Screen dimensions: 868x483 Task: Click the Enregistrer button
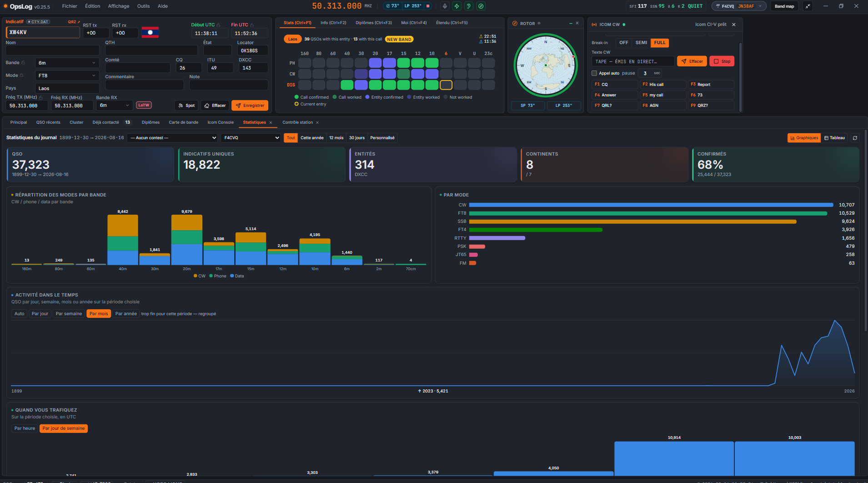[250, 106]
